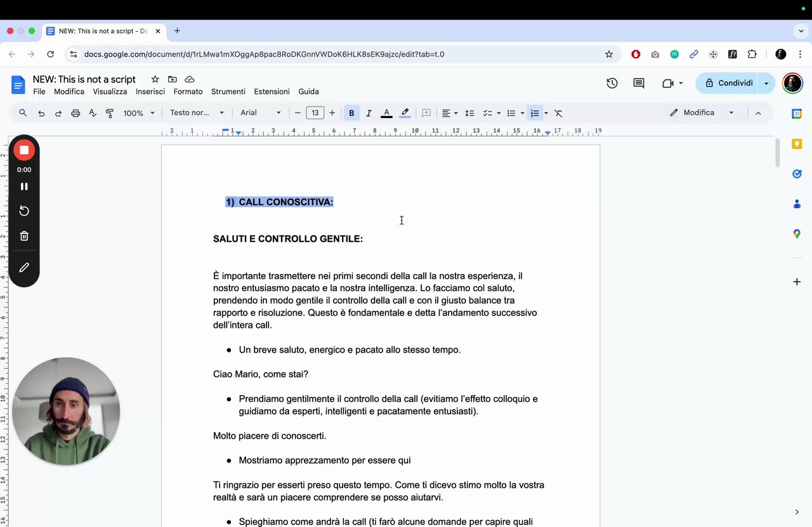
Task: Click the font size field
Action: [x=315, y=113]
